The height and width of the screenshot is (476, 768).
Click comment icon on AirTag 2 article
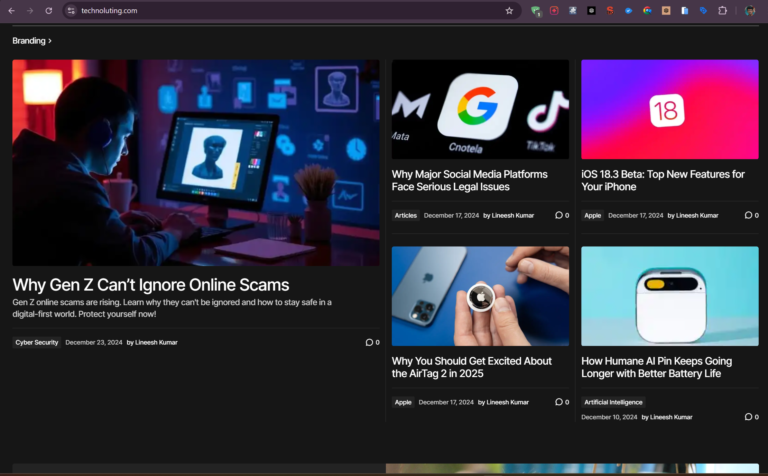coord(558,402)
